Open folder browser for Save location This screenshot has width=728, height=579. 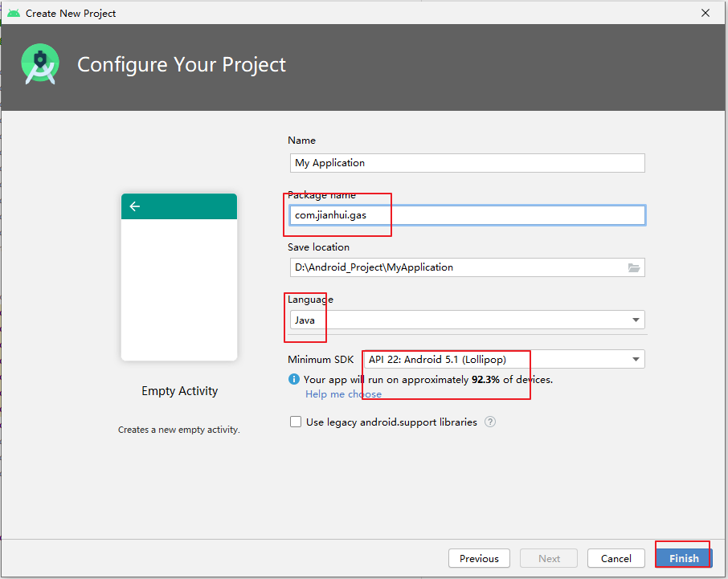[x=634, y=267]
